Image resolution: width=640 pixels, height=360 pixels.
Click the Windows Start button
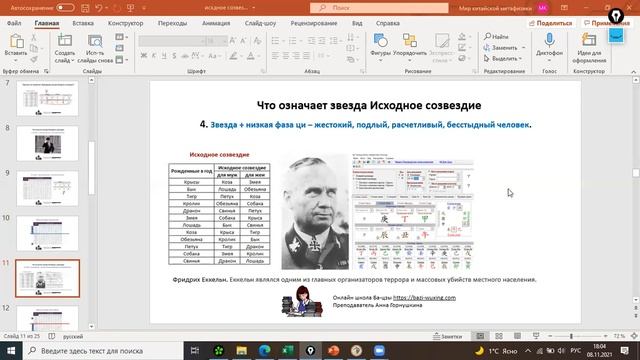(x=11, y=351)
